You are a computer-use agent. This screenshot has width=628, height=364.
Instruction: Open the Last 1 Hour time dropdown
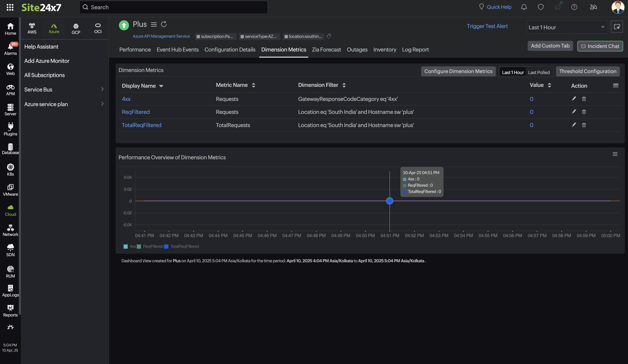tap(566, 27)
